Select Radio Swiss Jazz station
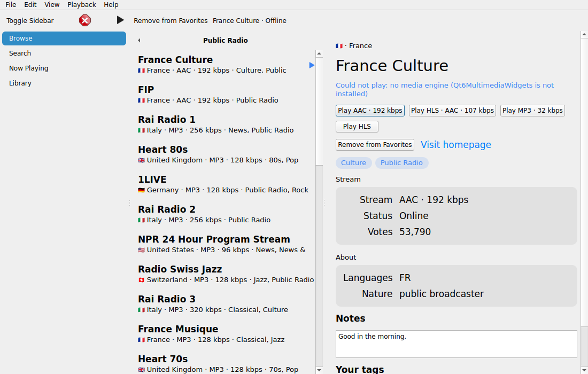The width and height of the screenshot is (588, 374). [x=226, y=275]
